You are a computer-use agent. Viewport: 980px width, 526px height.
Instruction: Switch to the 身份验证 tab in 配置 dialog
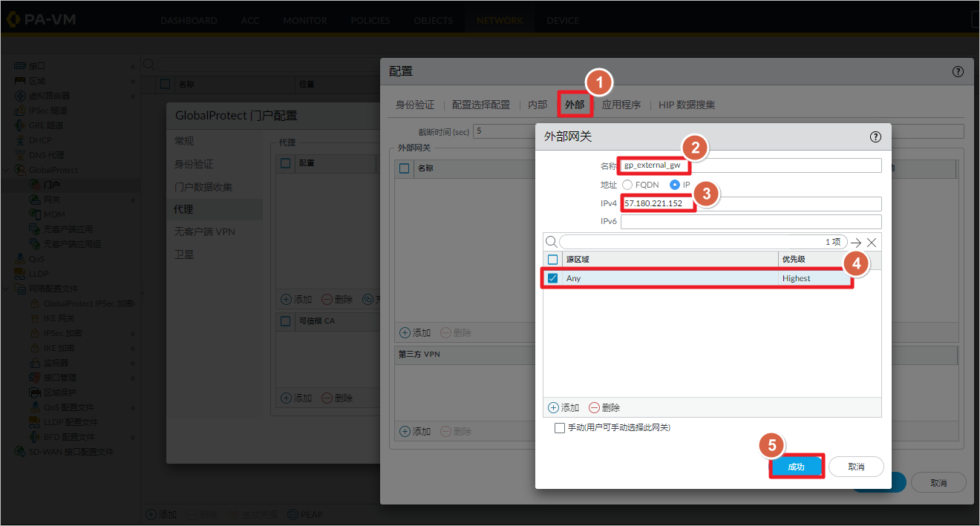(415, 105)
